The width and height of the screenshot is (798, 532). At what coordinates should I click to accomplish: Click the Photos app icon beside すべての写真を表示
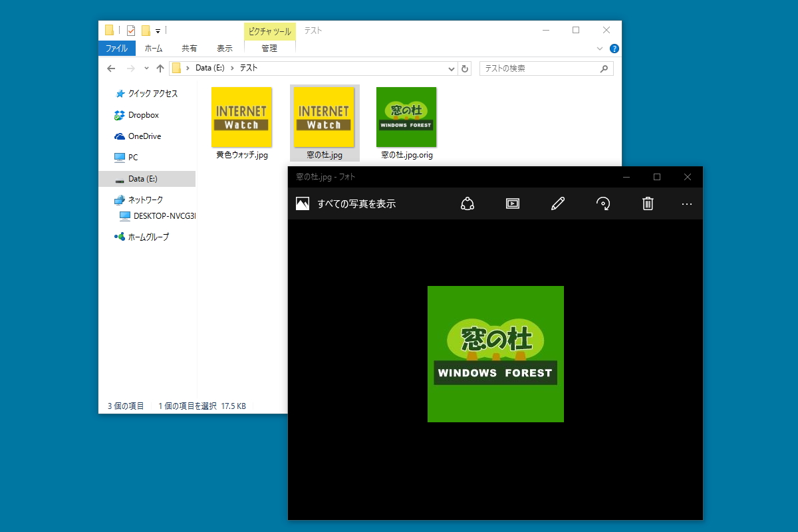coord(301,203)
